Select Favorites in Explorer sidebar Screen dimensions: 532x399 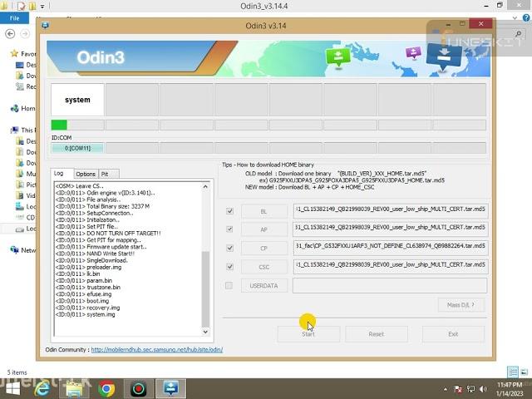point(24,53)
